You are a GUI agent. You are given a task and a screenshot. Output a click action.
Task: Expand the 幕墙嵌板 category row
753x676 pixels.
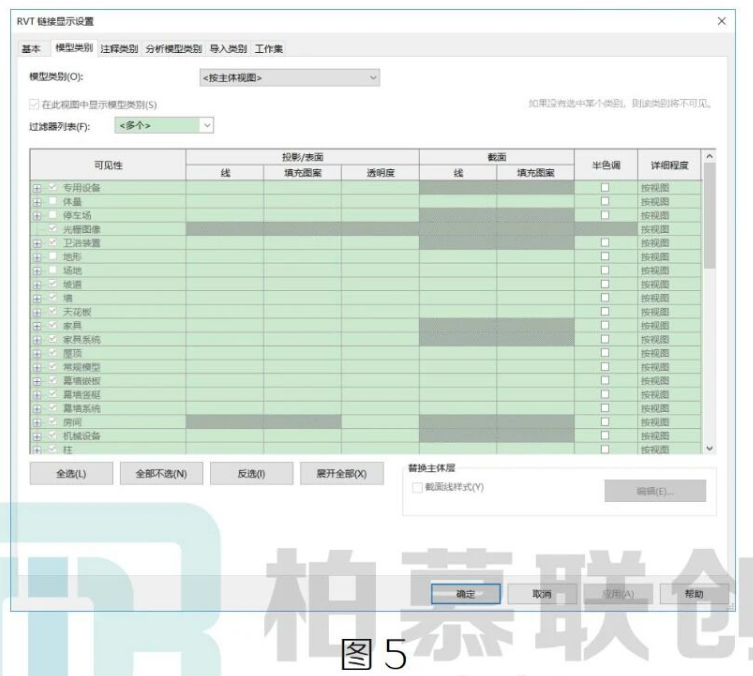pyautogui.click(x=37, y=381)
